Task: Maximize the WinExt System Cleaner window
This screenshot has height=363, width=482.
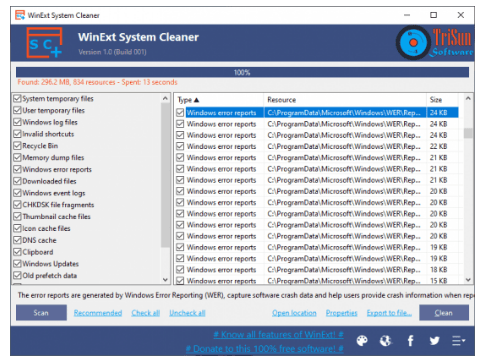Action: click(433, 15)
